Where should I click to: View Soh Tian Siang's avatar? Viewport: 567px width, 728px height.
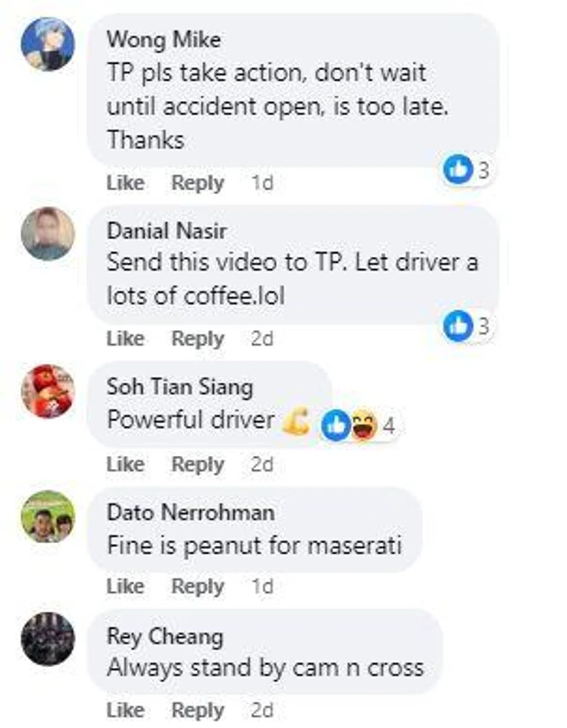coord(48,390)
